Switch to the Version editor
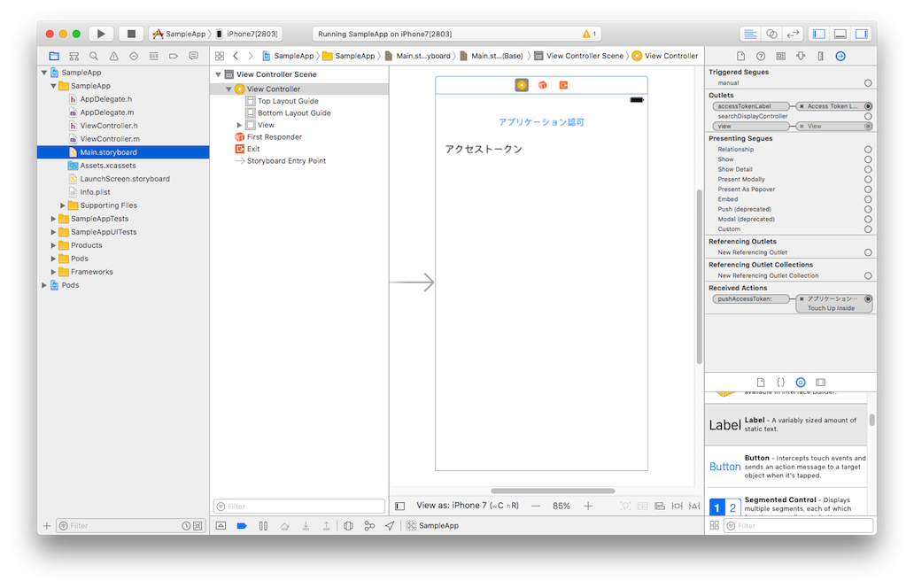Image resolution: width=914 pixels, height=588 pixels. [793, 34]
